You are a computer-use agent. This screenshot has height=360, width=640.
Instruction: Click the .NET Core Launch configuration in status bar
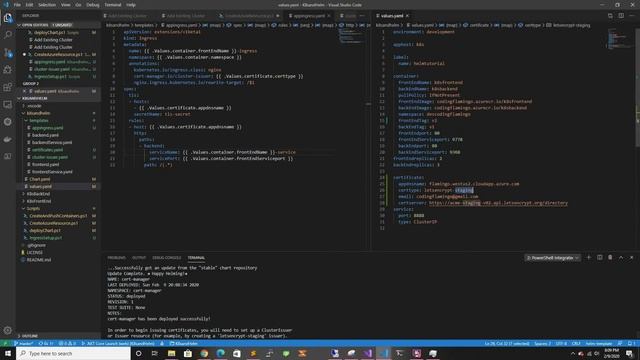point(118,344)
